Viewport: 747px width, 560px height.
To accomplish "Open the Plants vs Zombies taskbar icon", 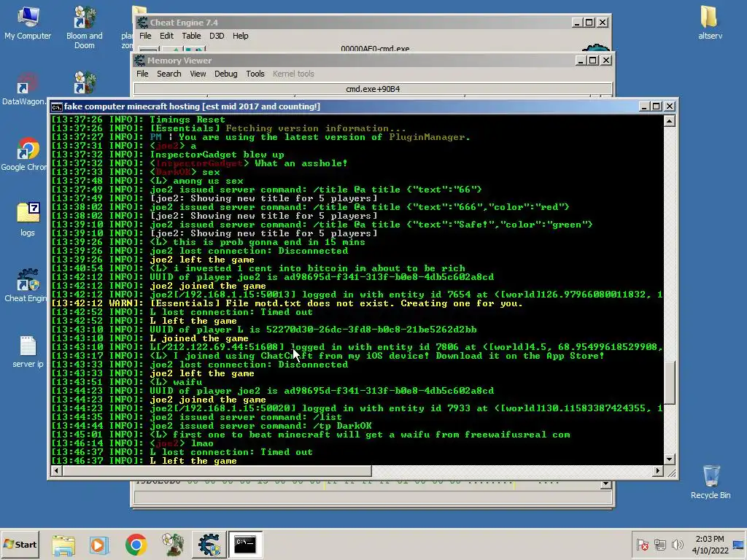I will click(172, 545).
